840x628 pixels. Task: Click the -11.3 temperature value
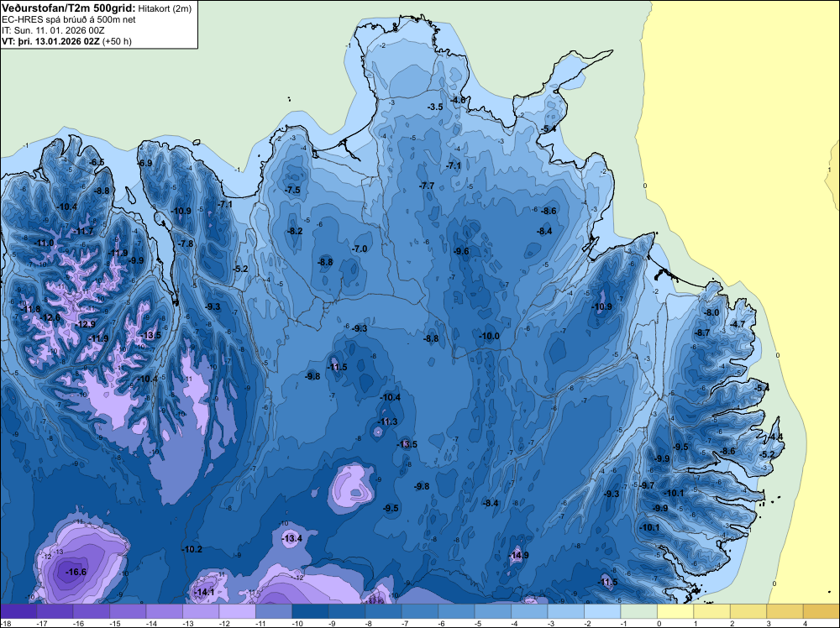(x=388, y=421)
